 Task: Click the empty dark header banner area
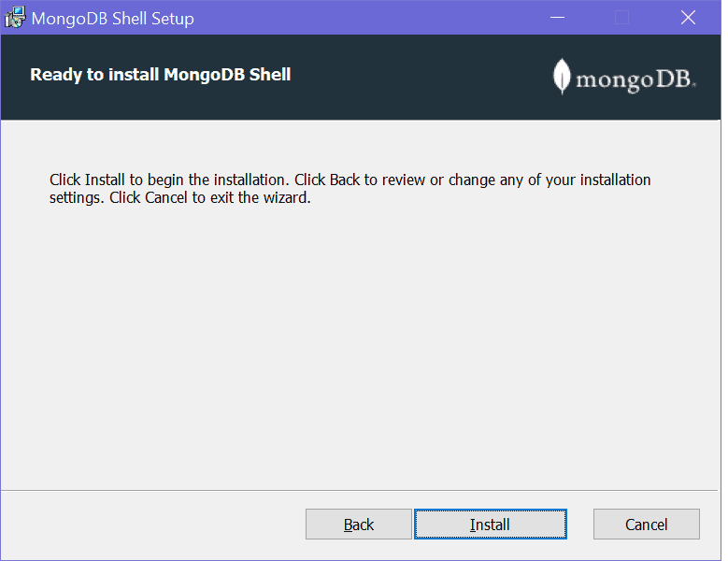pyautogui.click(x=421, y=77)
